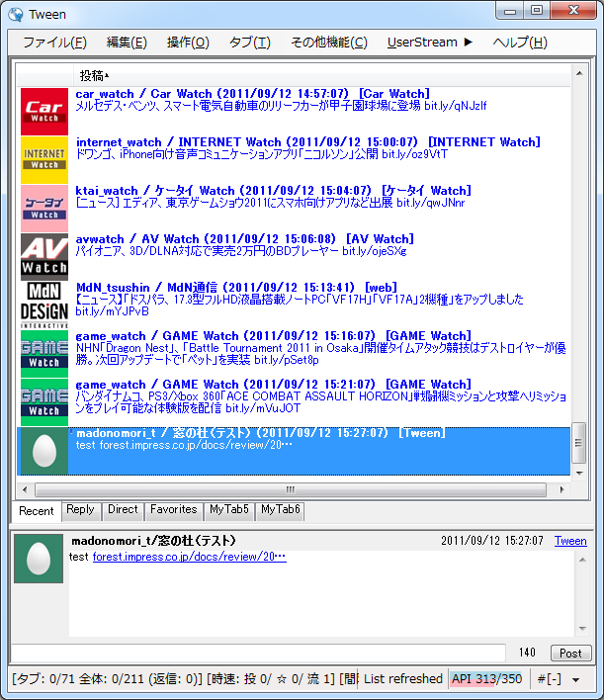
Task: Start UserStream from the menu bar
Action: 429,43
